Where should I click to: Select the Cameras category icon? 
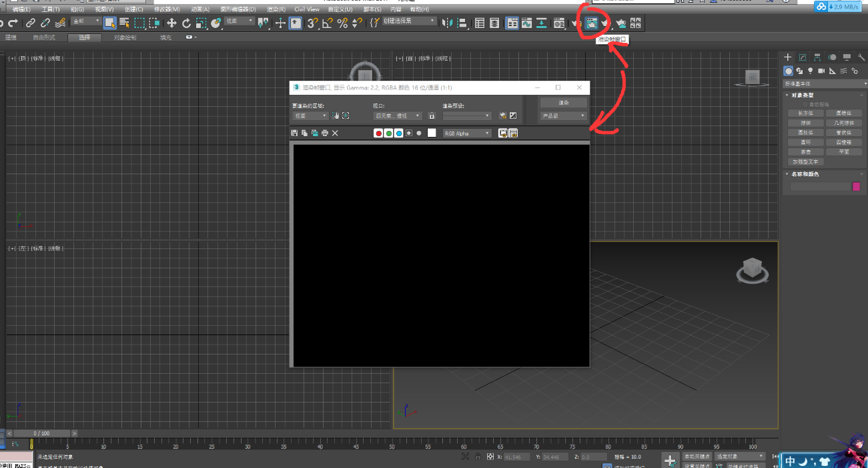[x=821, y=71]
